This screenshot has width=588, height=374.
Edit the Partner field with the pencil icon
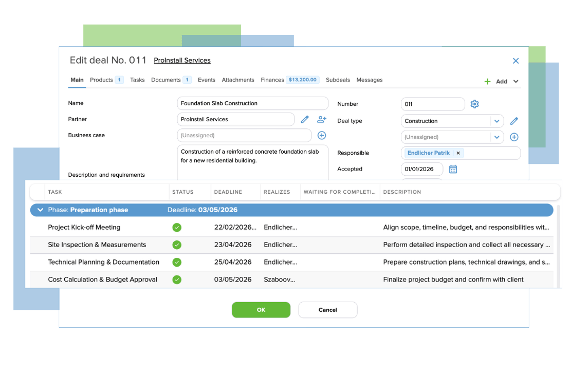point(304,119)
